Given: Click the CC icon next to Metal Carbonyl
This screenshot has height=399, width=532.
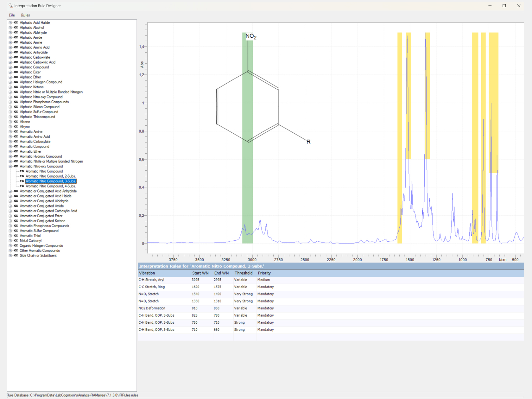Looking at the screenshot, I should pyautogui.click(x=16, y=241).
